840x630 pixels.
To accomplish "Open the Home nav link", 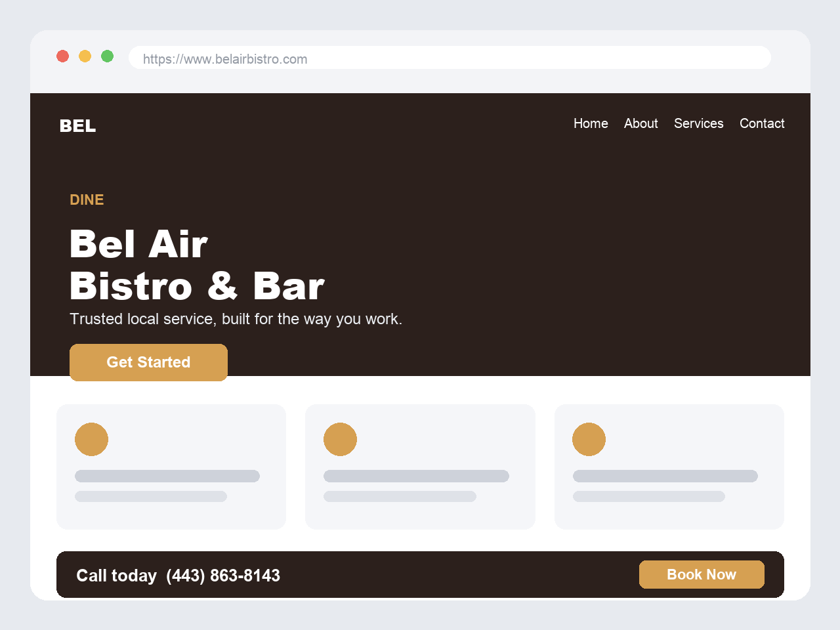I will (x=591, y=123).
